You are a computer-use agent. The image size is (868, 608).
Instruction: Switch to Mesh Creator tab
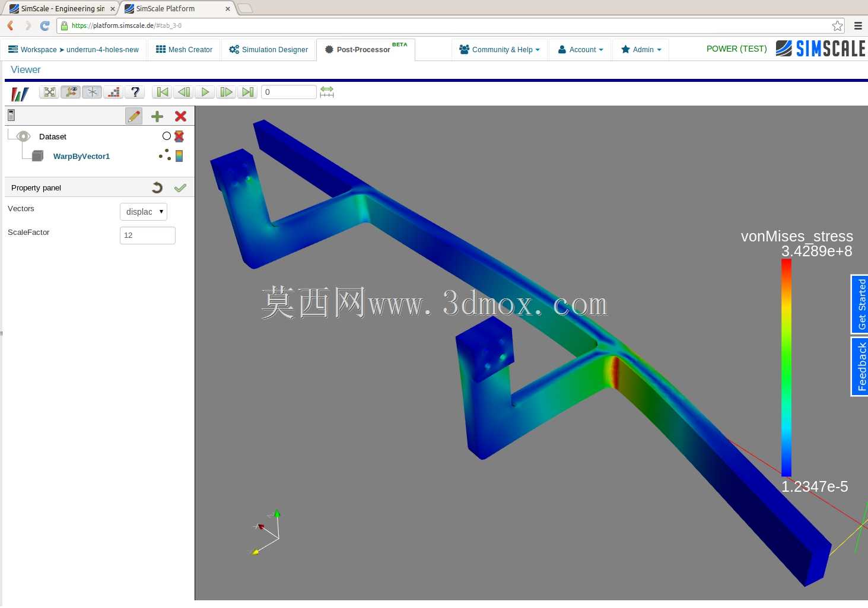[x=184, y=50]
